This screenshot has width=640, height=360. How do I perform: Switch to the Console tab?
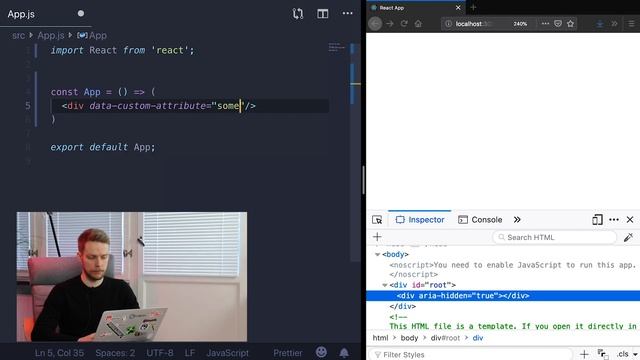(480, 220)
